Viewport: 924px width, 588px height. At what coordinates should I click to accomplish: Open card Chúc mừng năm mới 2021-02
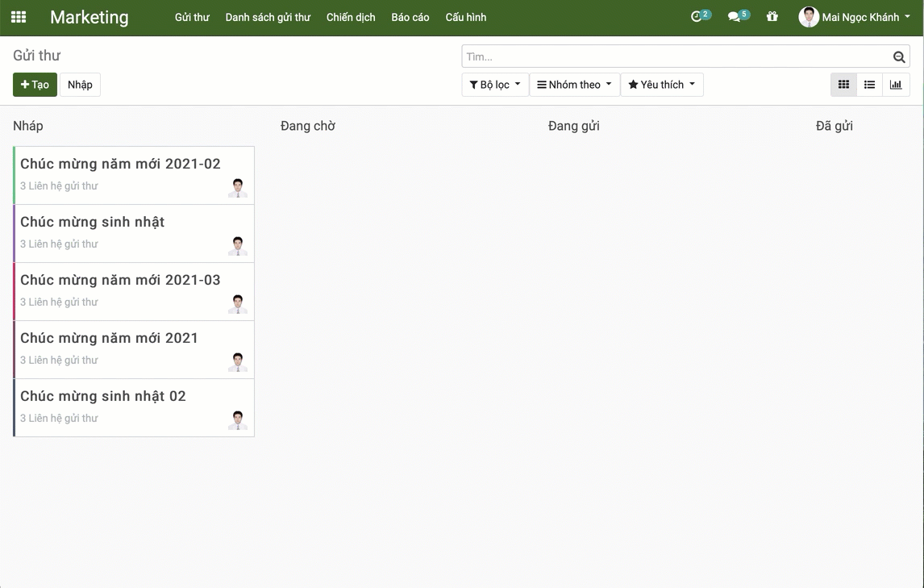pyautogui.click(x=134, y=175)
